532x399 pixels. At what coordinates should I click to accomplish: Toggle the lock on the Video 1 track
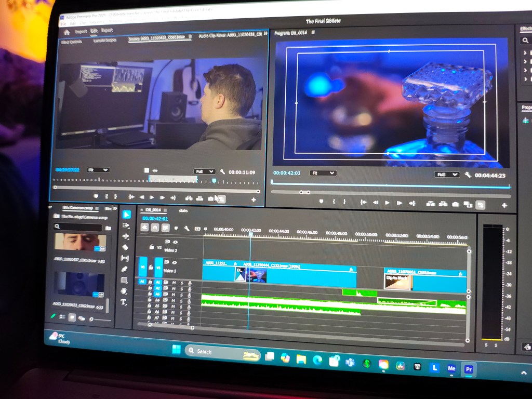[x=151, y=267]
